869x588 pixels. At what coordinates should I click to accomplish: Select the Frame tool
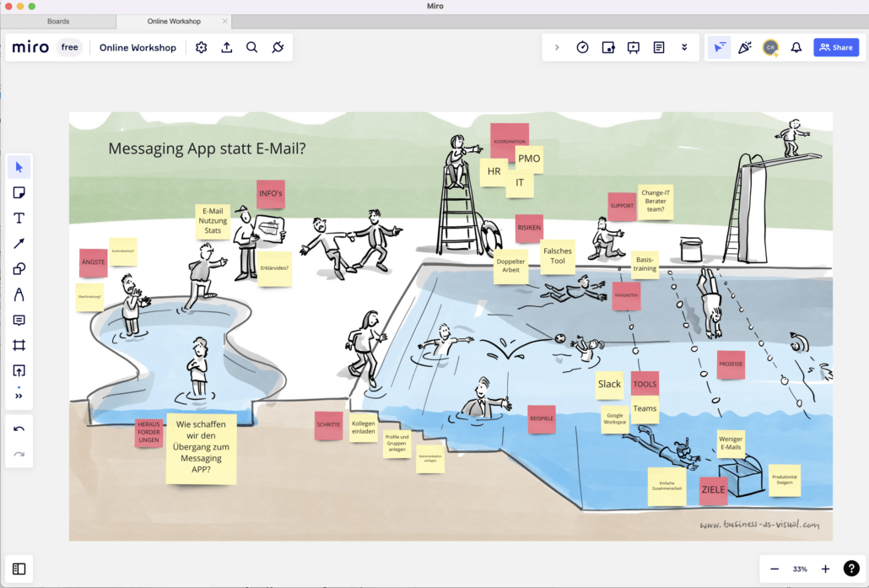point(19,345)
